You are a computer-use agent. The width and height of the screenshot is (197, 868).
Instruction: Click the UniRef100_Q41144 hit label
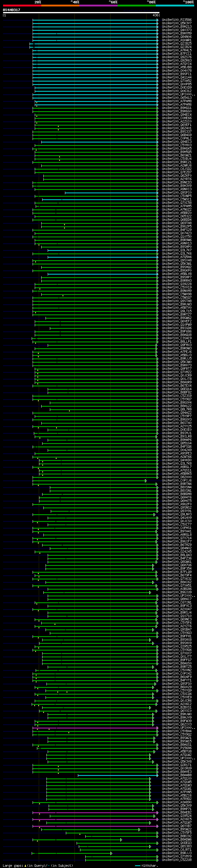tap(177, 77)
